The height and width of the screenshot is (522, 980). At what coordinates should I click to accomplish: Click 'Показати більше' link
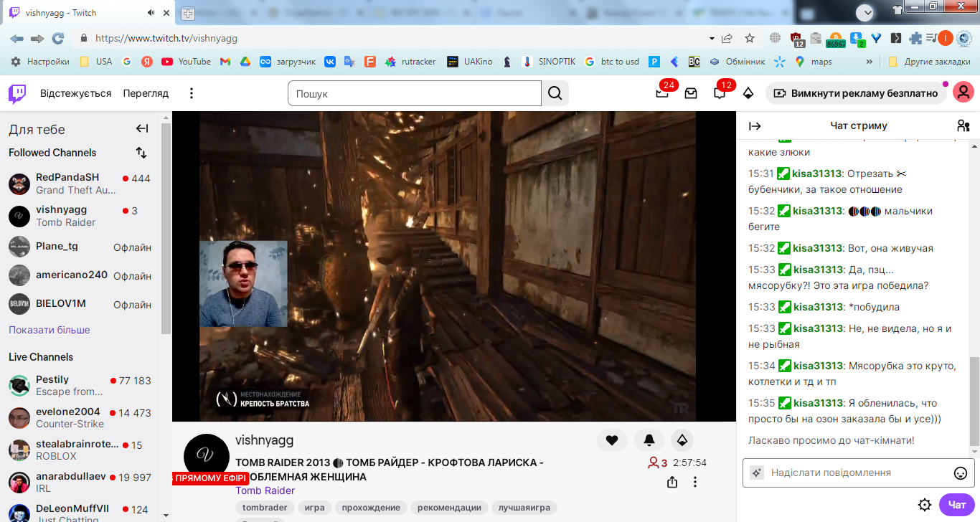click(50, 330)
